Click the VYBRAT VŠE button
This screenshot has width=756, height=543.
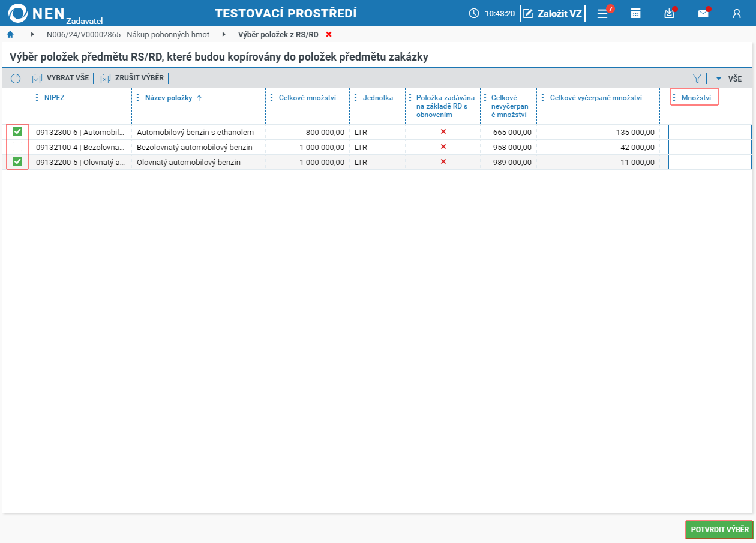tap(61, 78)
